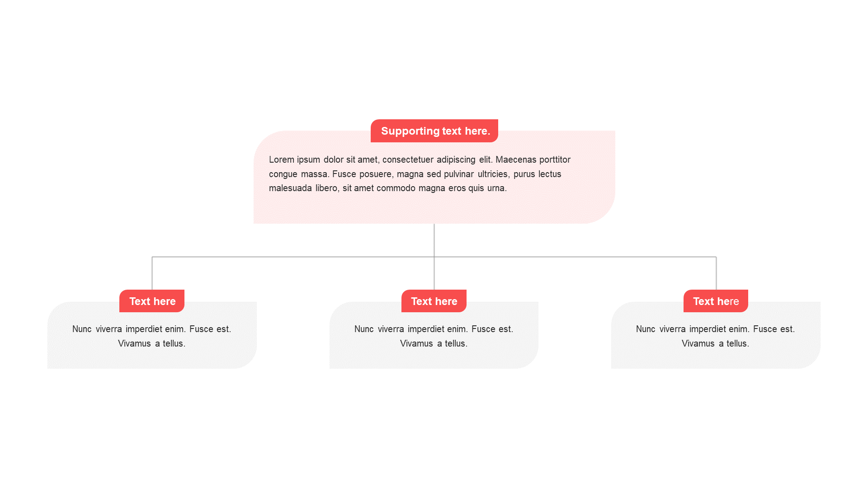Click the 'malesuada libero' line of text
This screenshot has height=488, width=868.
coord(388,188)
